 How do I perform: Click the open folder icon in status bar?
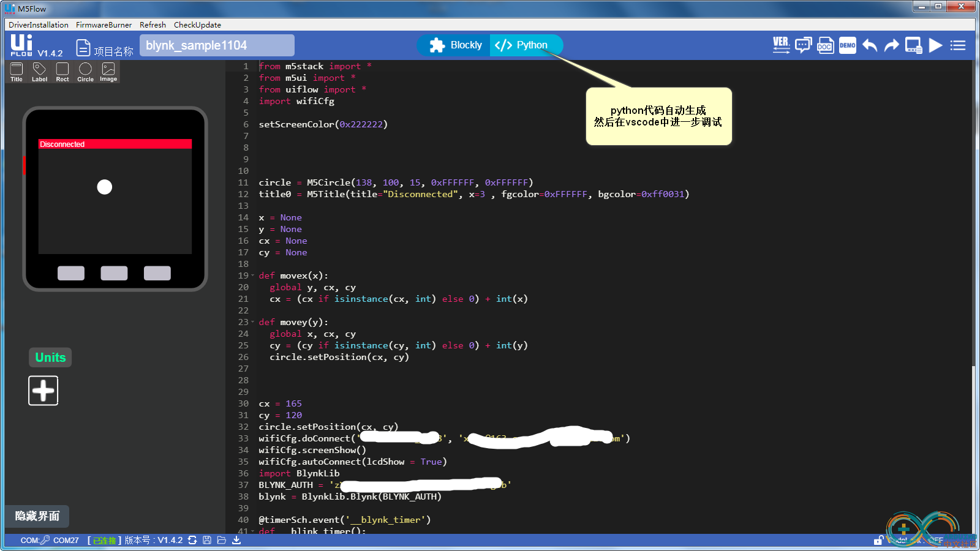(222, 540)
